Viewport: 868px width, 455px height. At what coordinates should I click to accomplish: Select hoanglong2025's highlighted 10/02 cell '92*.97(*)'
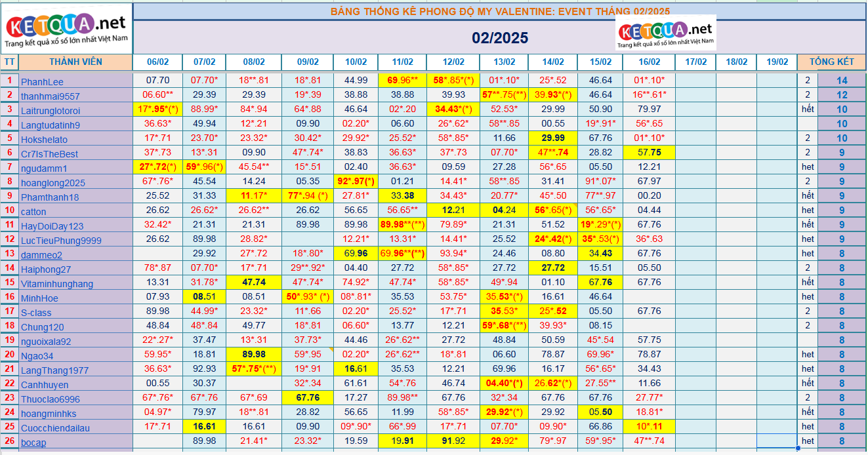356,182
